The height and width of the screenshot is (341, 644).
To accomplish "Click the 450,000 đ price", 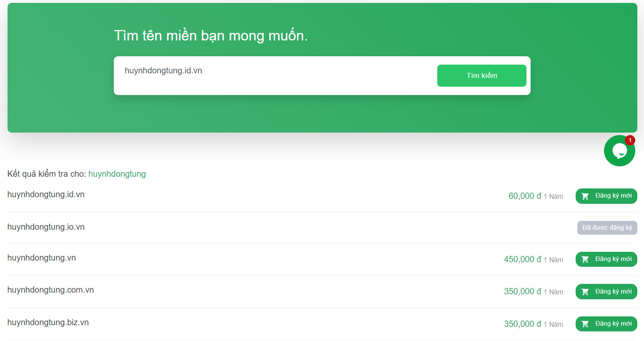I will click(523, 259).
